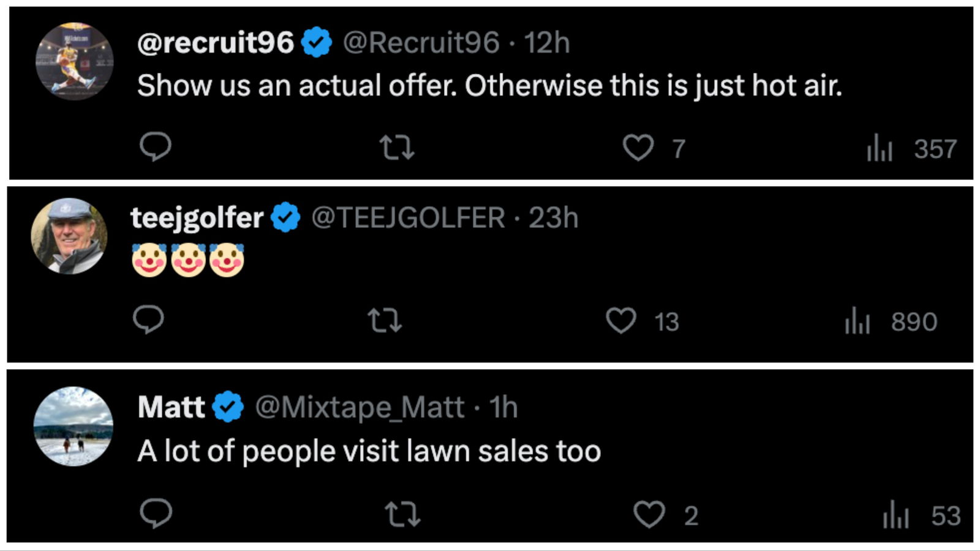Reply to Matt's lawn sales tweet

click(156, 513)
